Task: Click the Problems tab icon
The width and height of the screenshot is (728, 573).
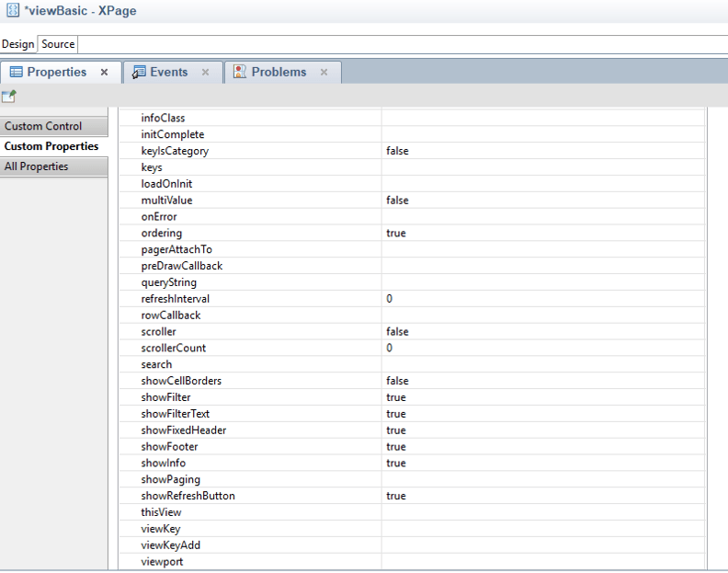Action: tap(240, 73)
